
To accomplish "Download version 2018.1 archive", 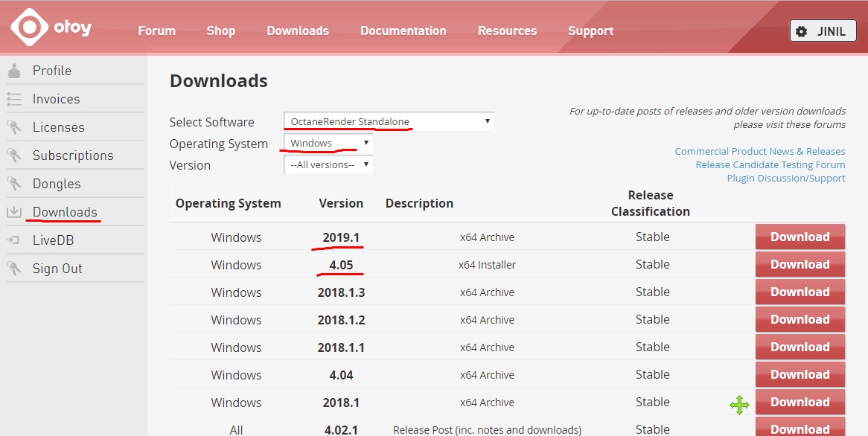I will (x=800, y=403).
